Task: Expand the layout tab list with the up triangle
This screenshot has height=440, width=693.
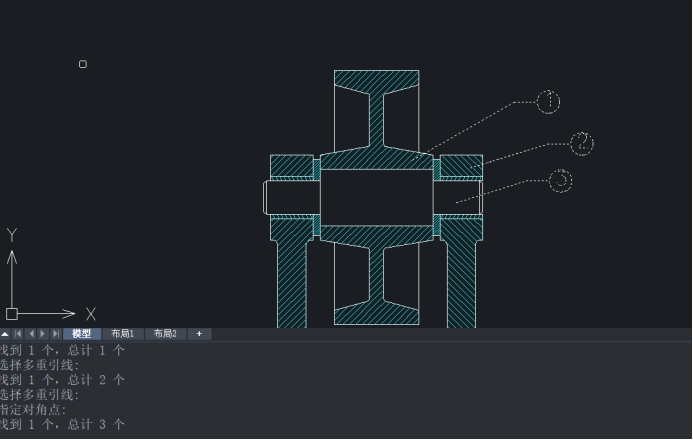Action: [x=5, y=334]
